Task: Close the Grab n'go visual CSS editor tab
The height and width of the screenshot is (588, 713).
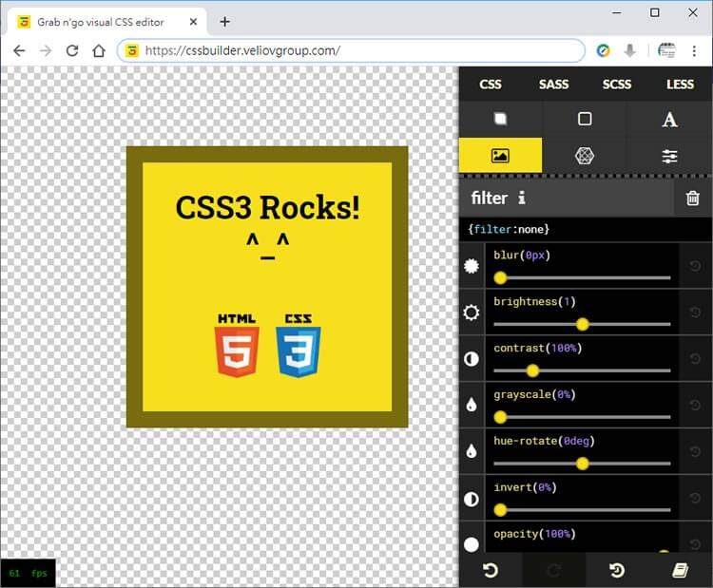Action: pyautogui.click(x=193, y=22)
